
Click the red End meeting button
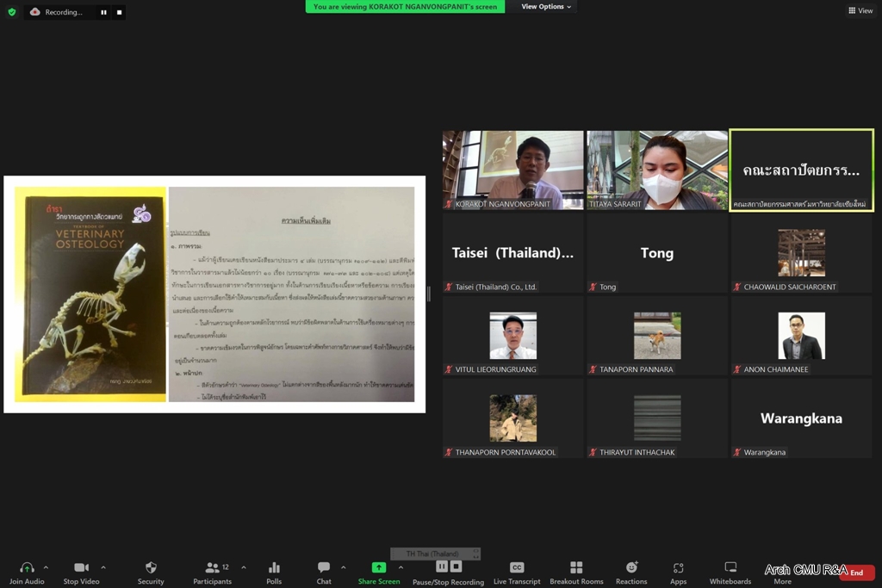[x=857, y=573]
